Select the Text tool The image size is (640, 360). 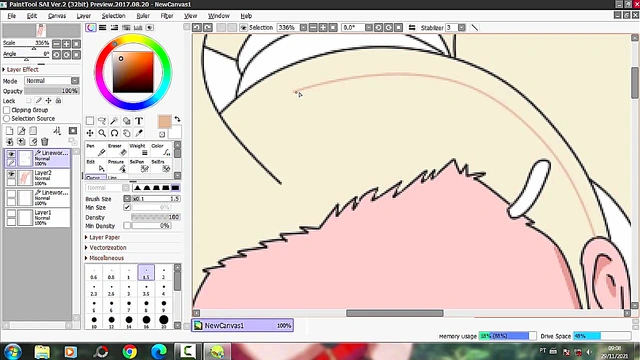coord(139,121)
